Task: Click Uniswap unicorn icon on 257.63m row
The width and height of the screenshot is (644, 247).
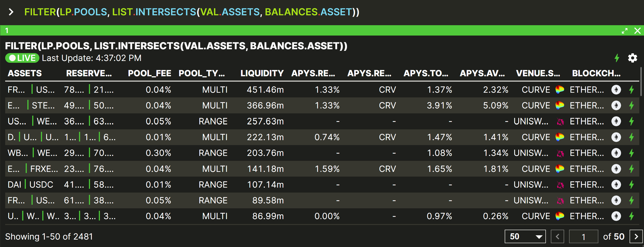Action: [x=560, y=121]
